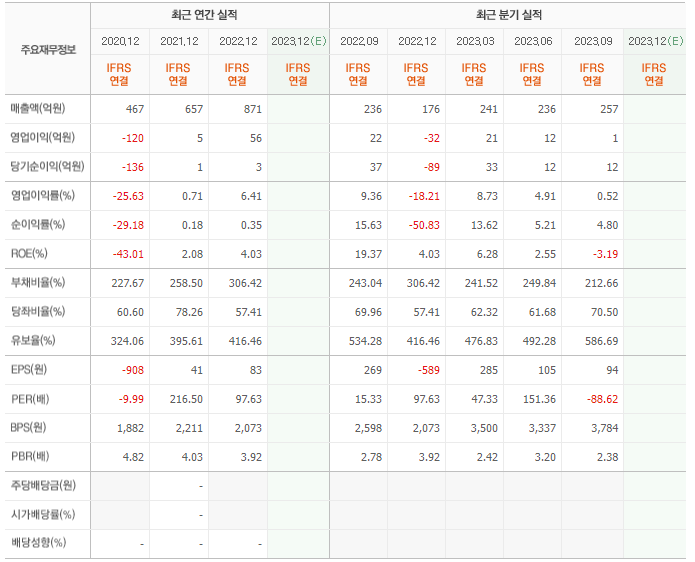Click 영업이익률 value -25.63
The width and height of the screenshot is (695, 562).
click(129, 196)
